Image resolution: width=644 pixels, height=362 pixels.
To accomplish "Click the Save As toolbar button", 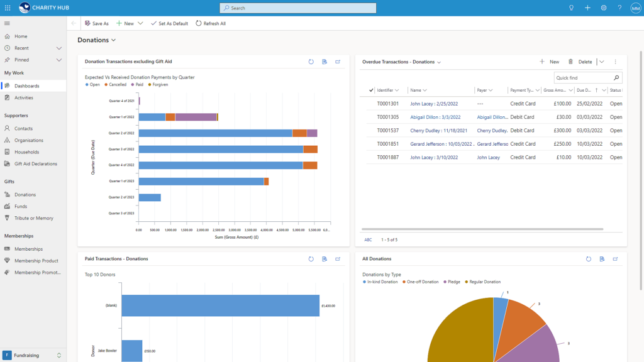I will [x=96, y=23].
